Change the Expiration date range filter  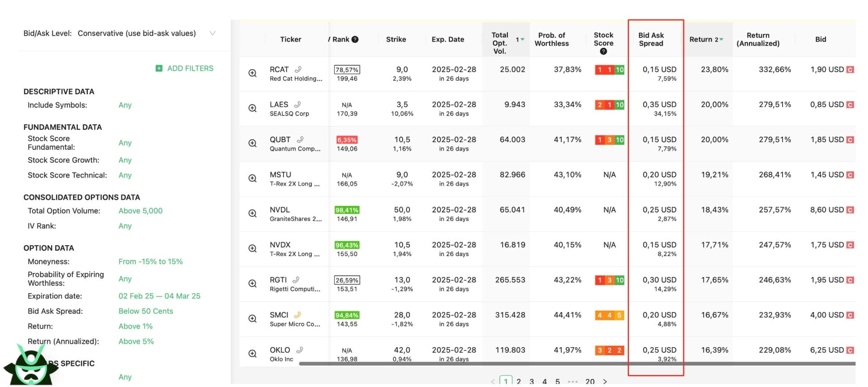point(159,296)
